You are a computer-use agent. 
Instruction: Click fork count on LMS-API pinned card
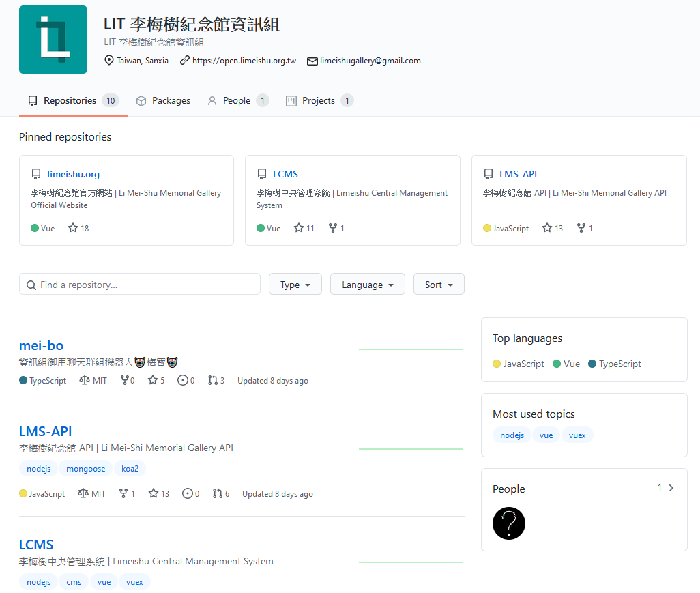click(x=585, y=228)
